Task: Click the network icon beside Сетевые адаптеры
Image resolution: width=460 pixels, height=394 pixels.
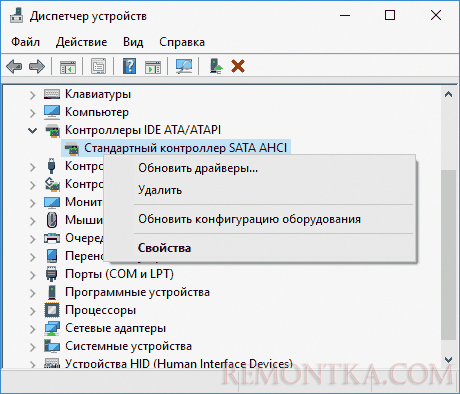Action: point(52,328)
